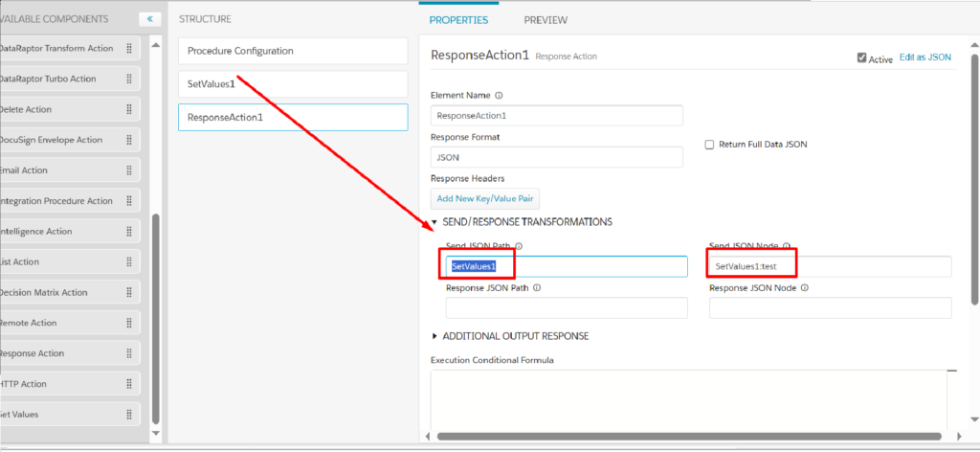Click drag handle beside Set Values
The image size is (980, 452).
(x=129, y=414)
